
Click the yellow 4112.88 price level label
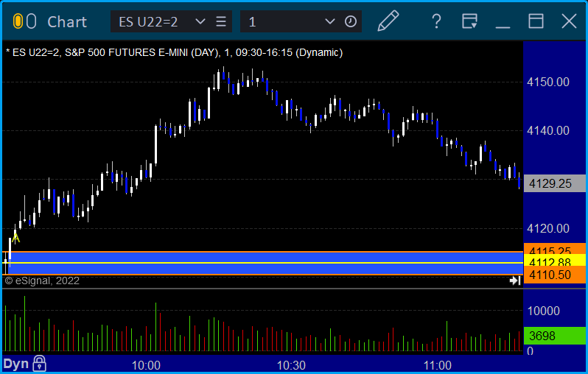554,262
